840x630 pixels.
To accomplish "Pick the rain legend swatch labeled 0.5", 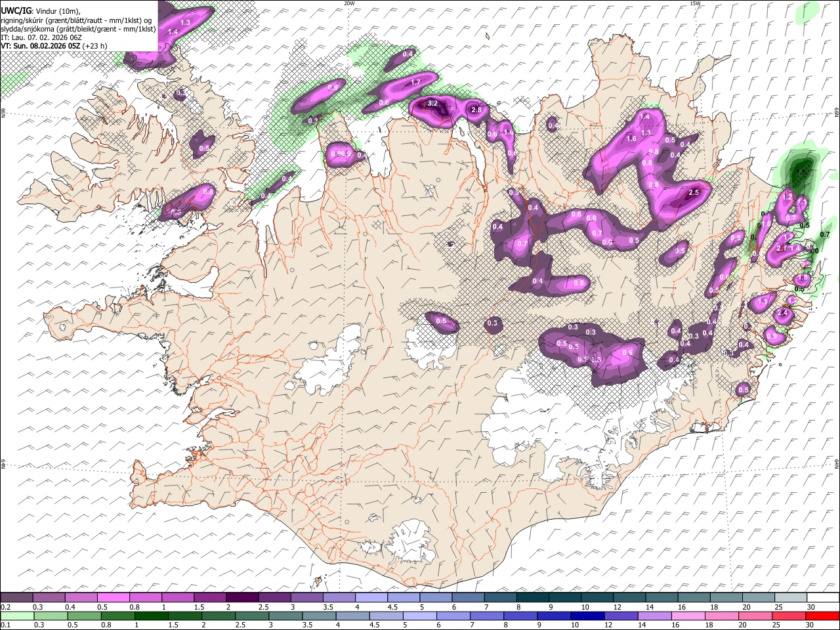I will pos(84,616).
